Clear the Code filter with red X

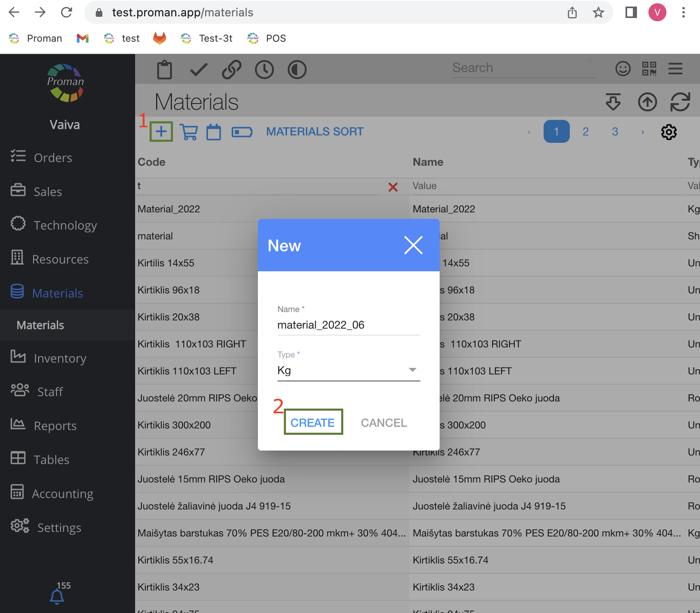tap(393, 187)
